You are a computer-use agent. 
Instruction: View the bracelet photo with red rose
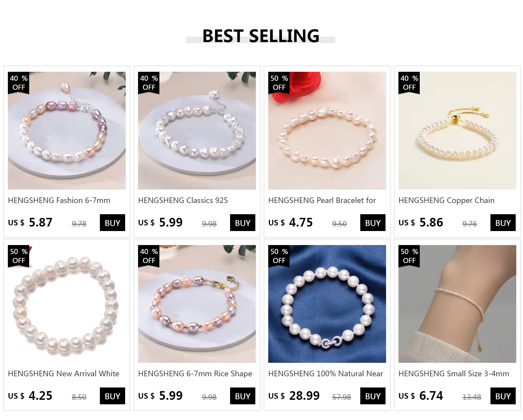click(x=327, y=131)
